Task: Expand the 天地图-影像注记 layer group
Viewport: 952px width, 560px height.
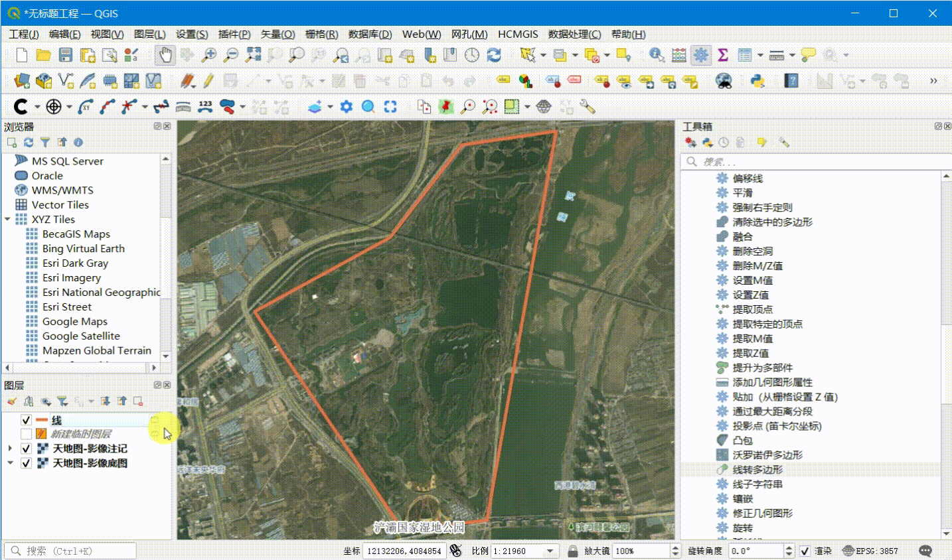Action: click(x=10, y=449)
